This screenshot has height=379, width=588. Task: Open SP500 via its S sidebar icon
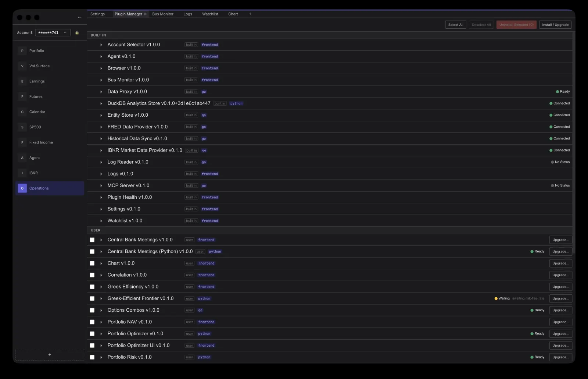pos(22,127)
